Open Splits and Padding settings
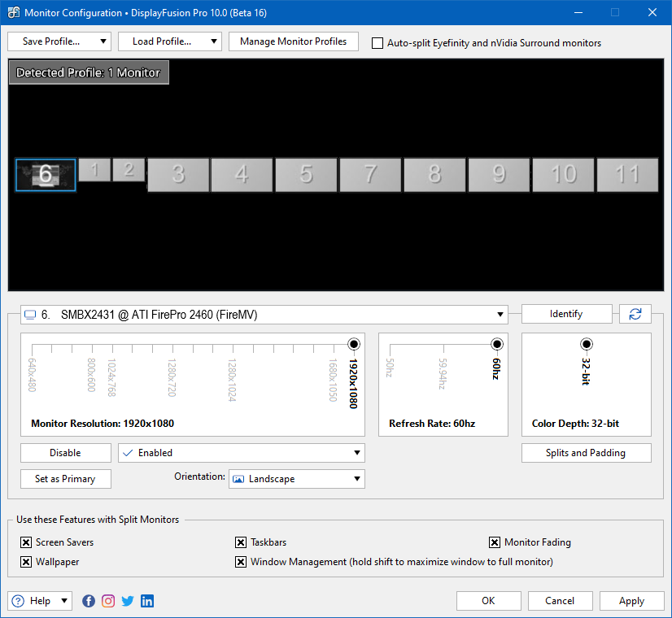672x618 pixels. pos(587,453)
